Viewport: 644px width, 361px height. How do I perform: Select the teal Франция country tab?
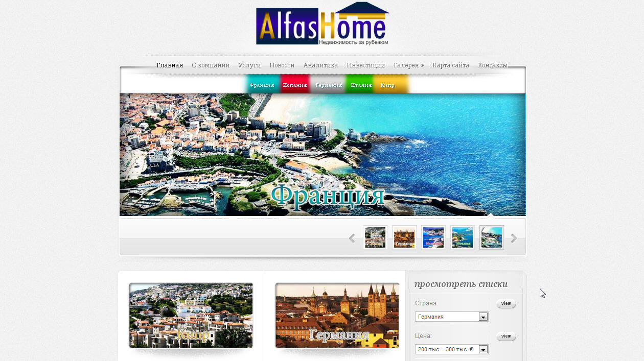coord(262,85)
